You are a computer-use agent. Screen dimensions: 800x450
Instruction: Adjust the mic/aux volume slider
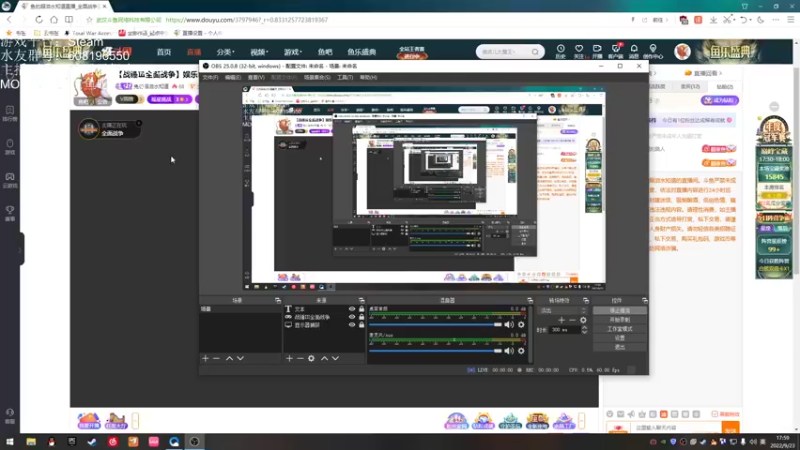pos(435,351)
